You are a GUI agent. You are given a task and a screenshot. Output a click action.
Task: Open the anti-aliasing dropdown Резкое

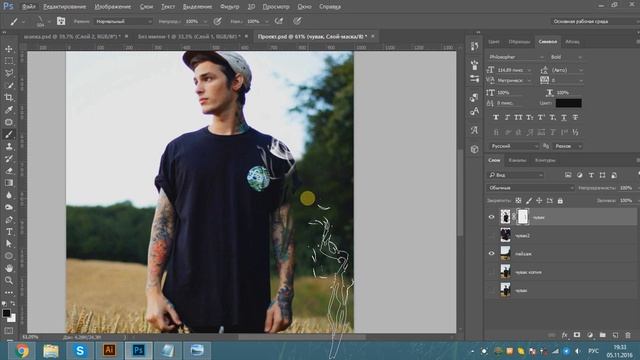568,146
